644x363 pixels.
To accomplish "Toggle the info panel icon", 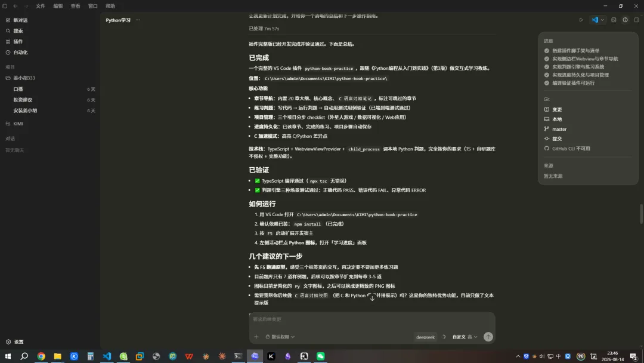I will pos(625,20).
